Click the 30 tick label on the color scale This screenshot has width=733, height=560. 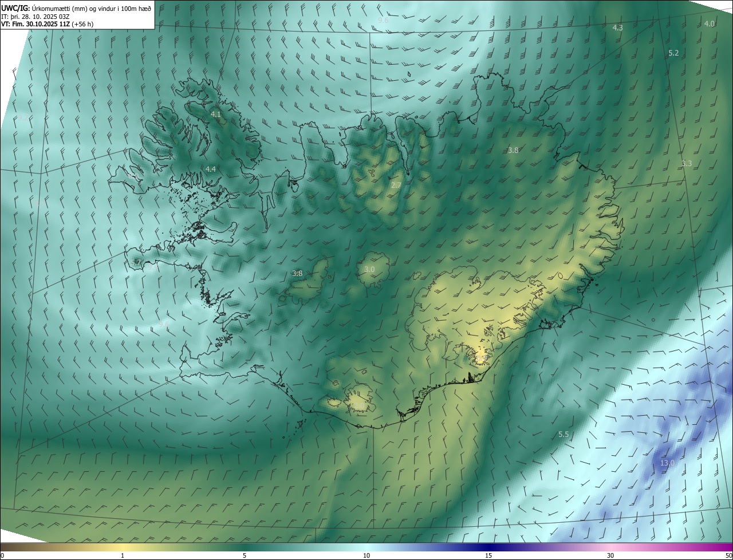[x=610, y=555]
